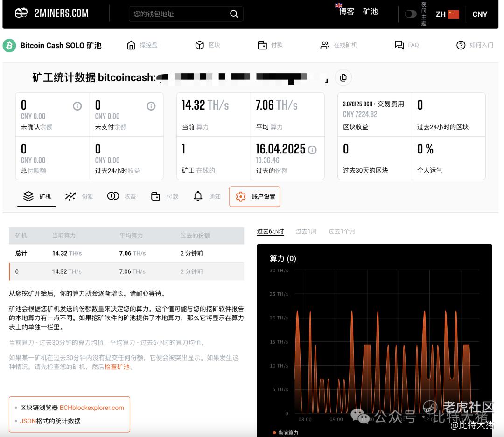This screenshot has height=437, width=504.
Task: Toggle 当前算力 legend in chart
Action: pos(286,433)
